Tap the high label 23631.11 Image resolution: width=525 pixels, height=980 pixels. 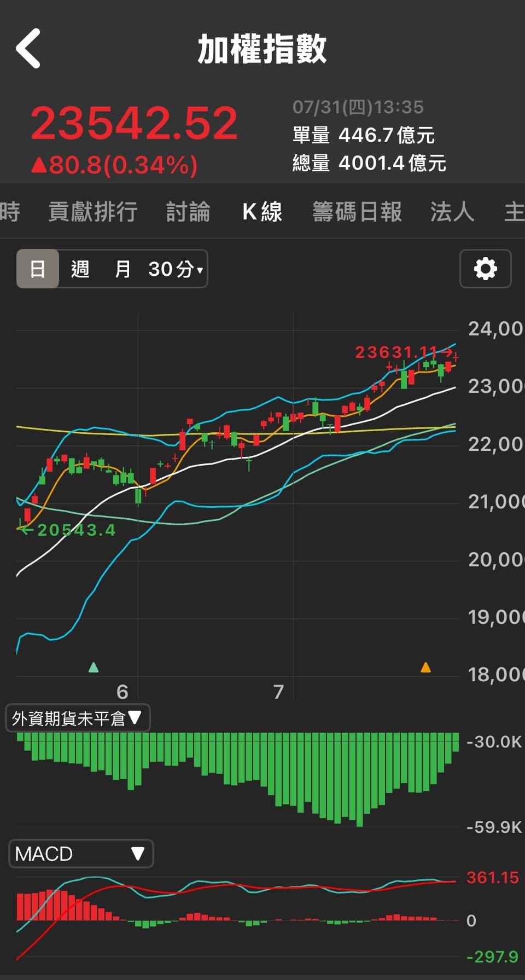tap(396, 352)
